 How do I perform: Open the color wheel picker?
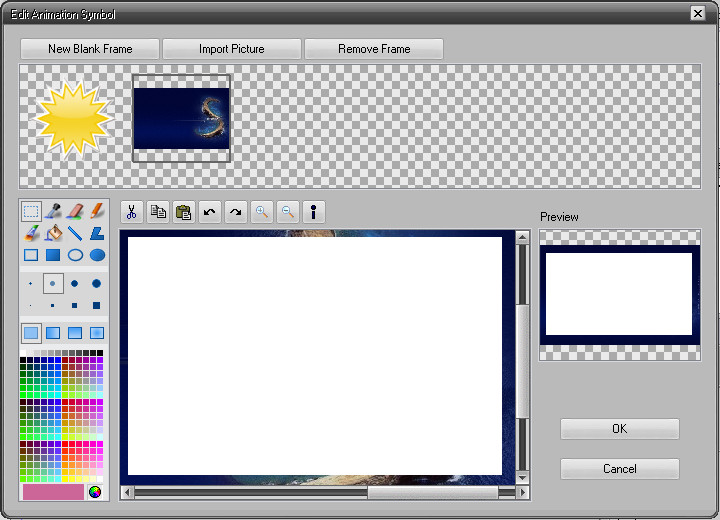click(95, 492)
